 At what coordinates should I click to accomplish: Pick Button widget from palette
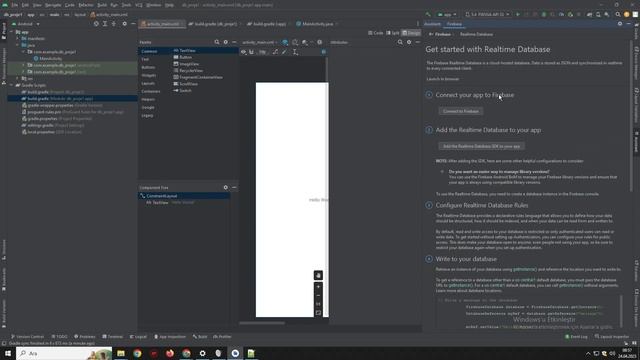(x=182, y=57)
